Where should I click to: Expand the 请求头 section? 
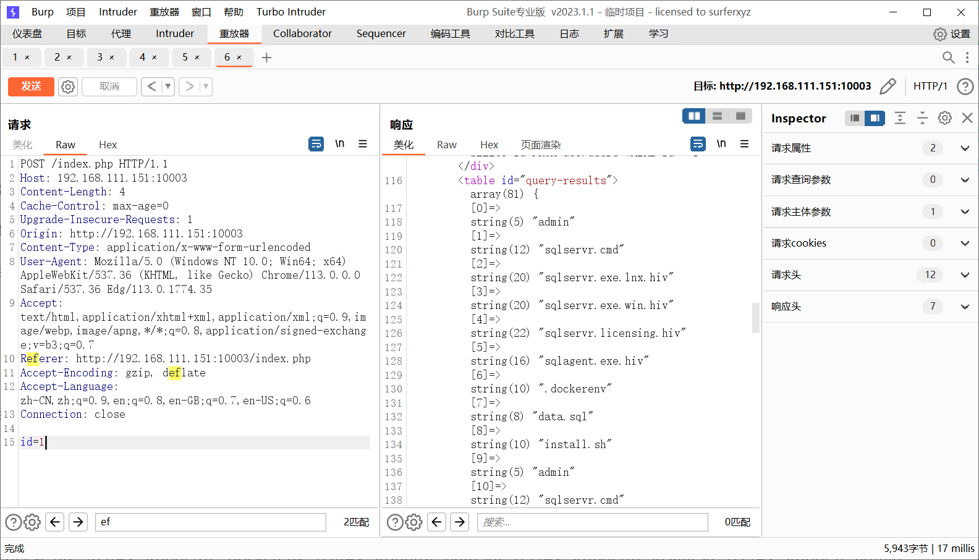tap(965, 275)
